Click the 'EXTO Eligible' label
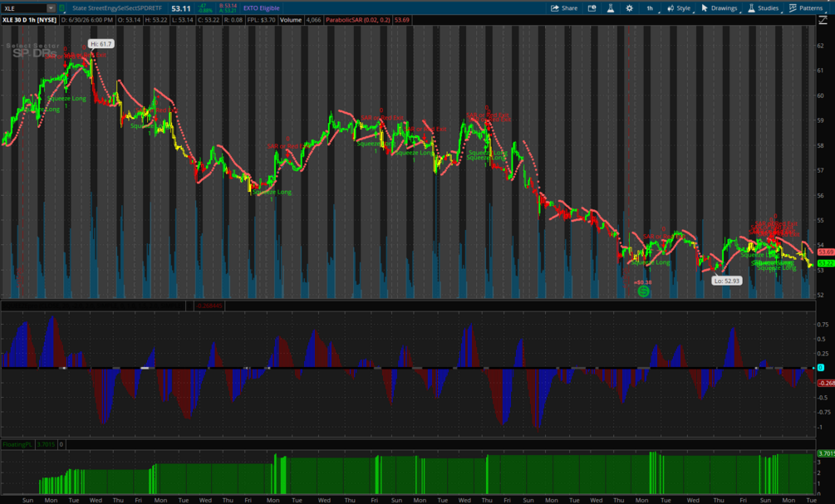The image size is (835, 504). tap(261, 8)
